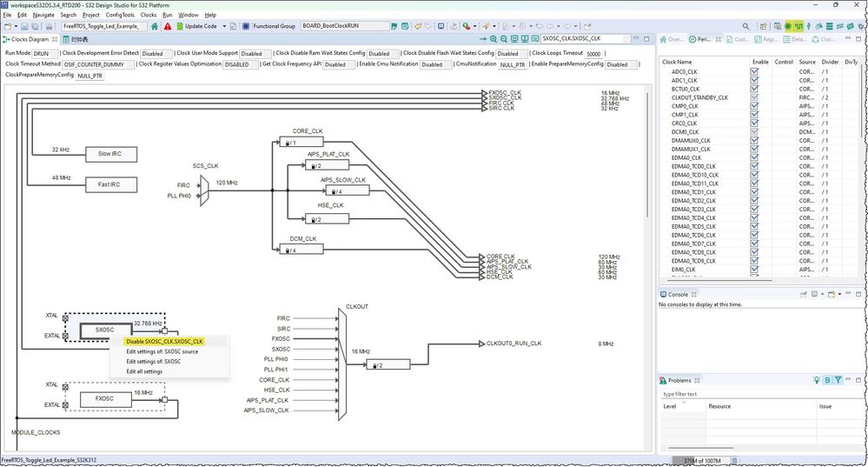868x467 pixels.
Task: Click the CORE_CLK divider /1 box
Action: pyautogui.click(x=301, y=143)
